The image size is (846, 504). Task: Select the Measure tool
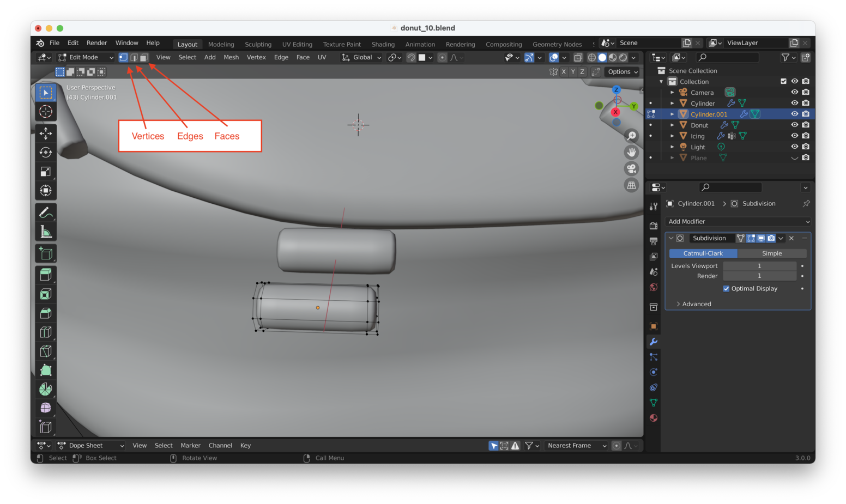[x=46, y=232]
